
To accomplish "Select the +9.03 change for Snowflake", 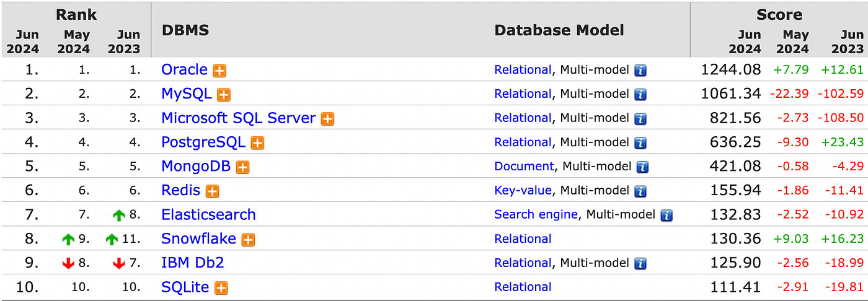I will [x=790, y=239].
